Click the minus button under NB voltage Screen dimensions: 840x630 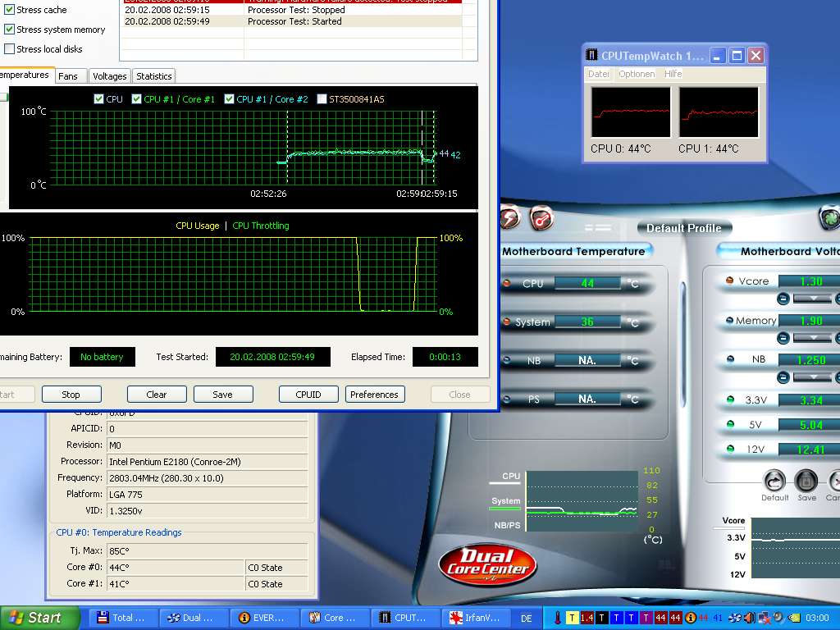[x=783, y=377]
